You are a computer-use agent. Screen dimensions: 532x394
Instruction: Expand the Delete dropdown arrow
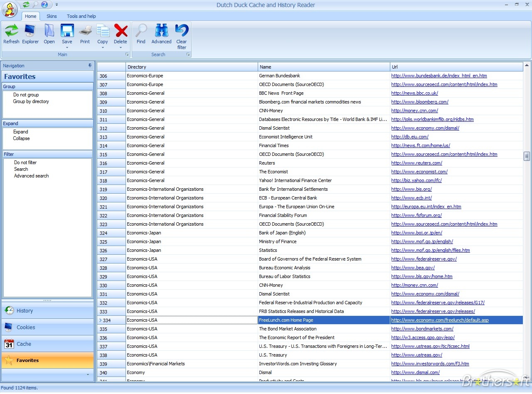pyautogui.click(x=121, y=47)
